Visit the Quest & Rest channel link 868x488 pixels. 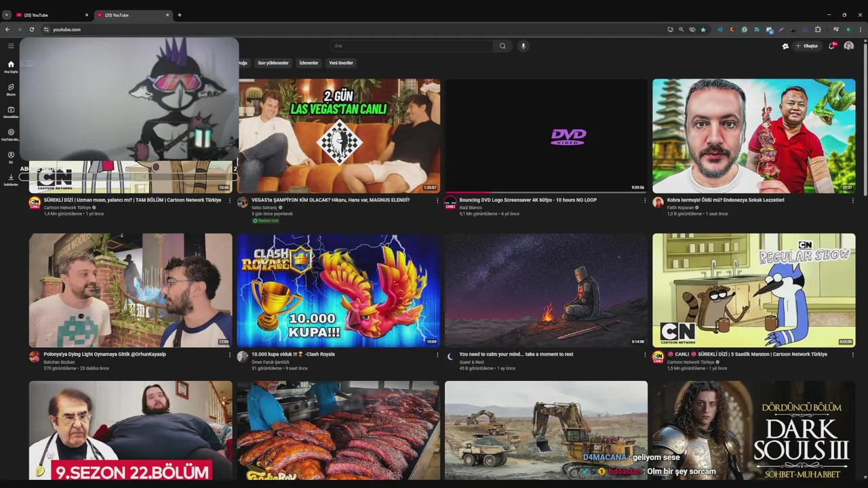click(x=472, y=362)
